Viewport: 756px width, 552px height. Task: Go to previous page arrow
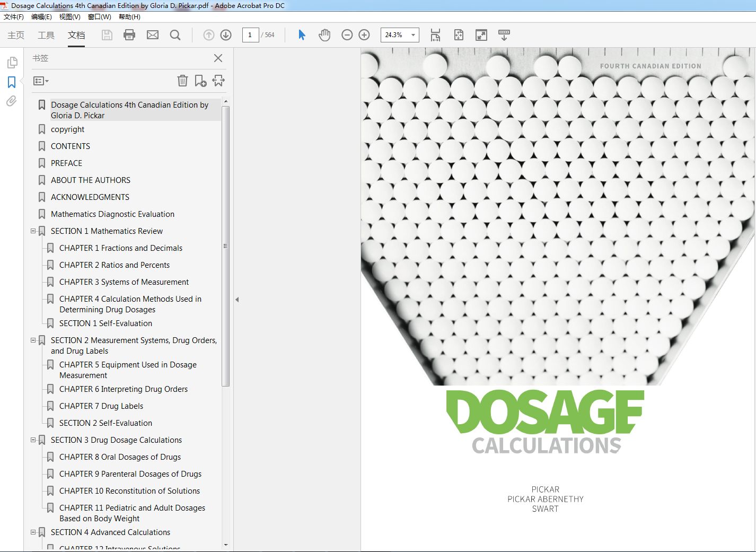click(209, 35)
